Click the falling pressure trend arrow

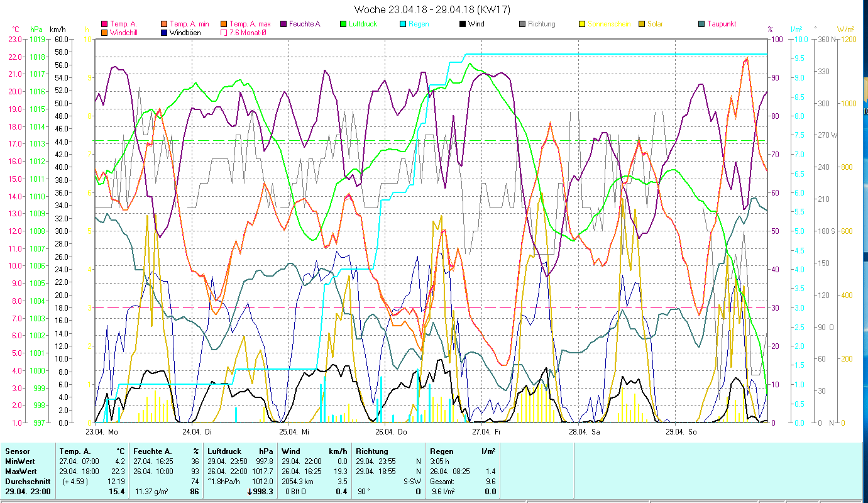pos(250,492)
